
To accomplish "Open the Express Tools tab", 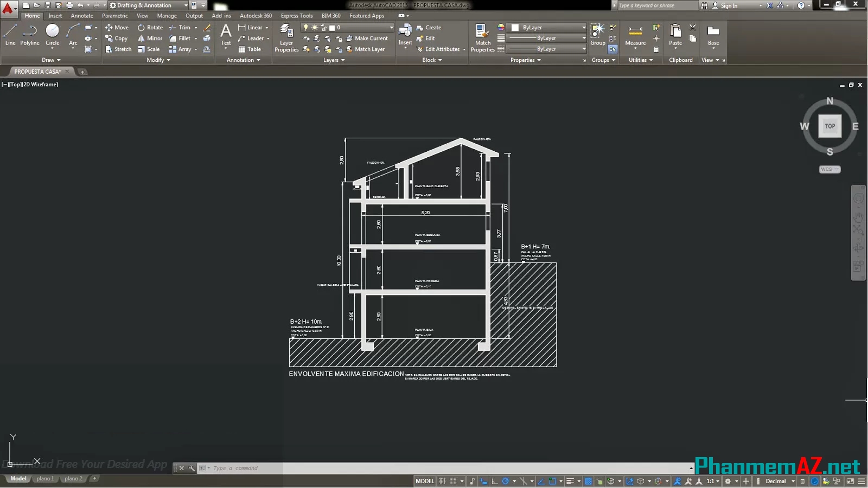I will (296, 16).
